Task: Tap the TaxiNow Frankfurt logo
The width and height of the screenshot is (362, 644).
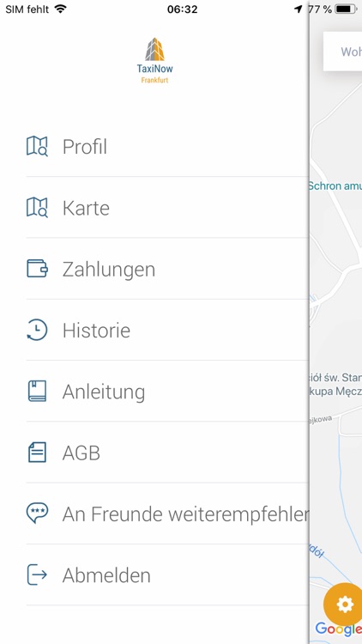Action: (x=154, y=60)
